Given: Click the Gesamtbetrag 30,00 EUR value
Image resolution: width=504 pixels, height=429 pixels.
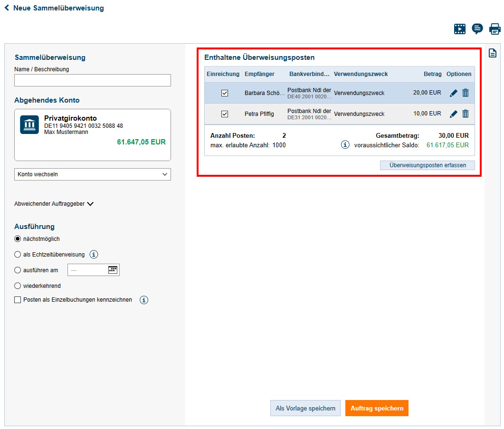Looking at the screenshot, I should [x=454, y=135].
